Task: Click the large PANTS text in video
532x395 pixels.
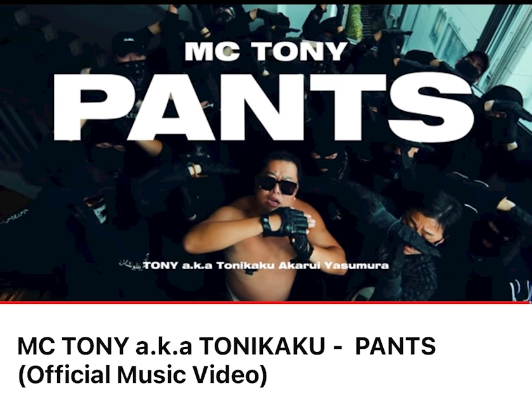Action: 264,107
